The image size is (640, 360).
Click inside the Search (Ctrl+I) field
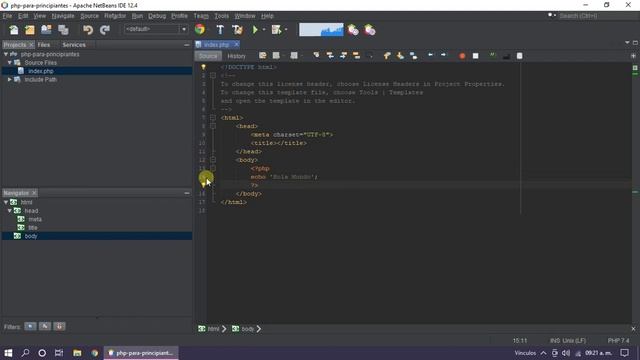pyautogui.click(x=598, y=16)
